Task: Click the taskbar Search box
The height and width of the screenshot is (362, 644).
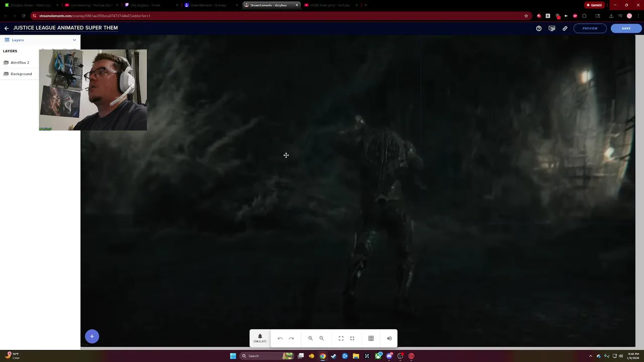Action: [x=266, y=356]
